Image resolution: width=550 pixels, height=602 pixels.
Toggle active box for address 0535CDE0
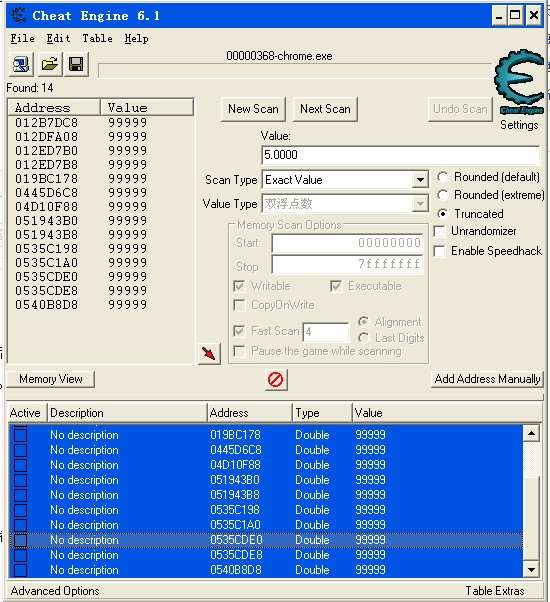coord(20,540)
